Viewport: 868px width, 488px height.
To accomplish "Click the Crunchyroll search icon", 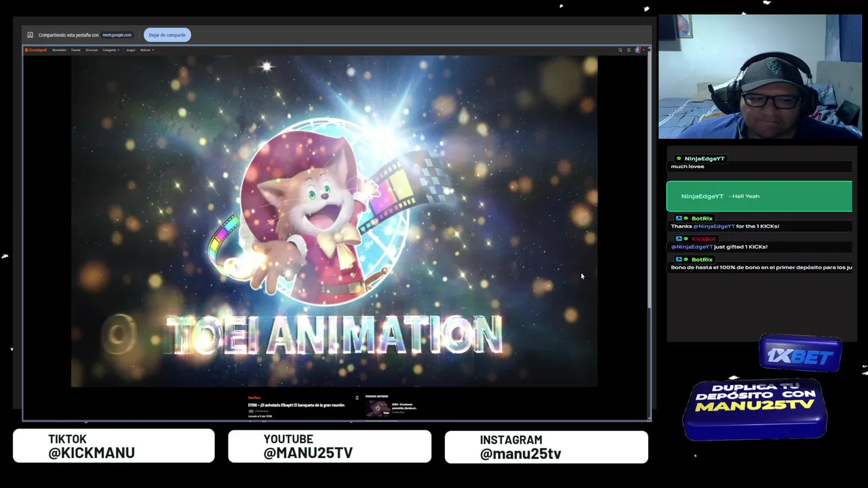I will pos(620,49).
